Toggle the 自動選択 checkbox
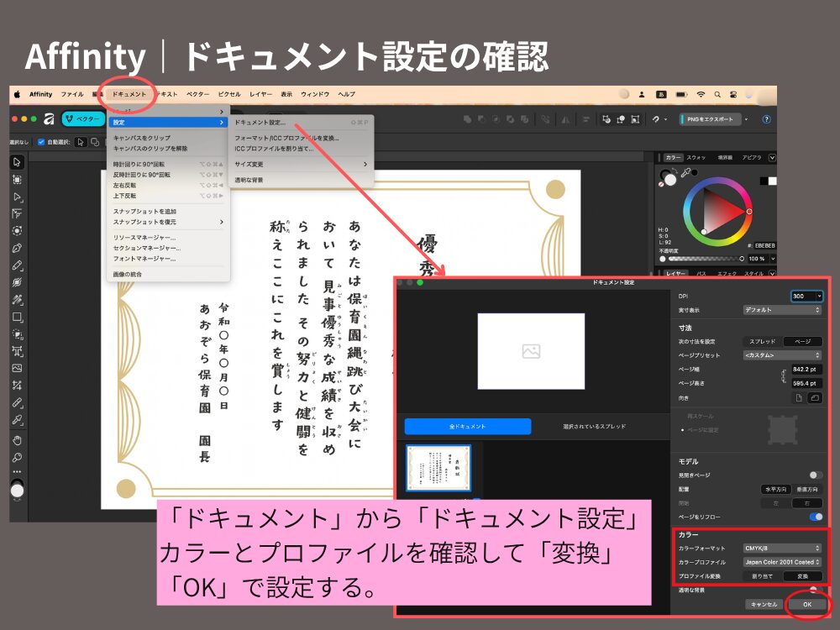This screenshot has height=630, width=840. coord(40,142)
